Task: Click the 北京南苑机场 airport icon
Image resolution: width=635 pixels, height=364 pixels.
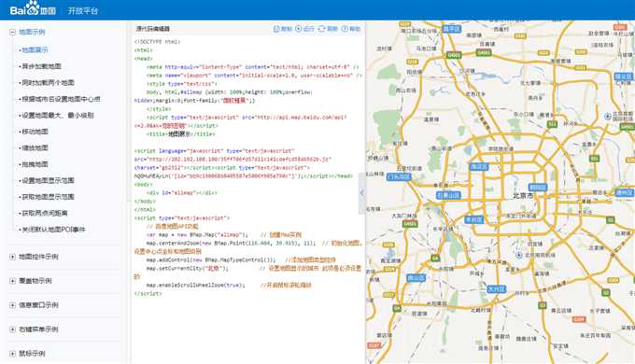Action: pos(519,256)
